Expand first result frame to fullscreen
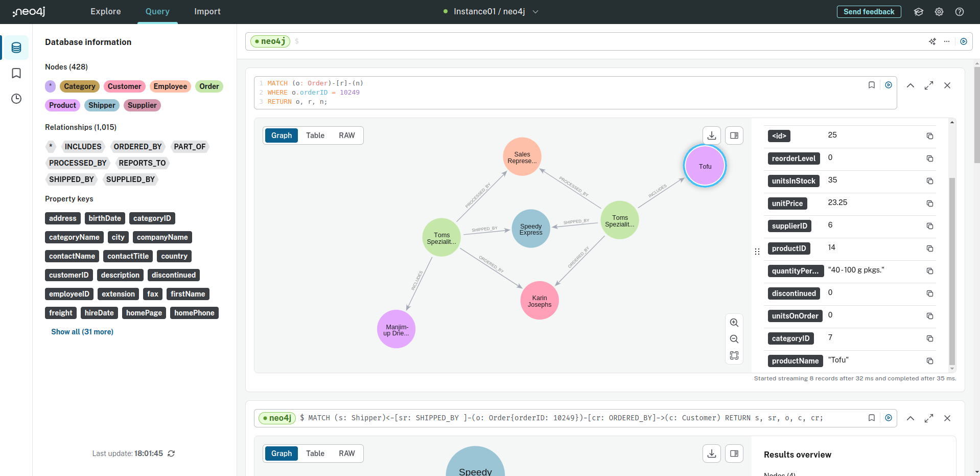Image resolution: width=980 pixels, height=476 pixels. click(x=929, y=85)
